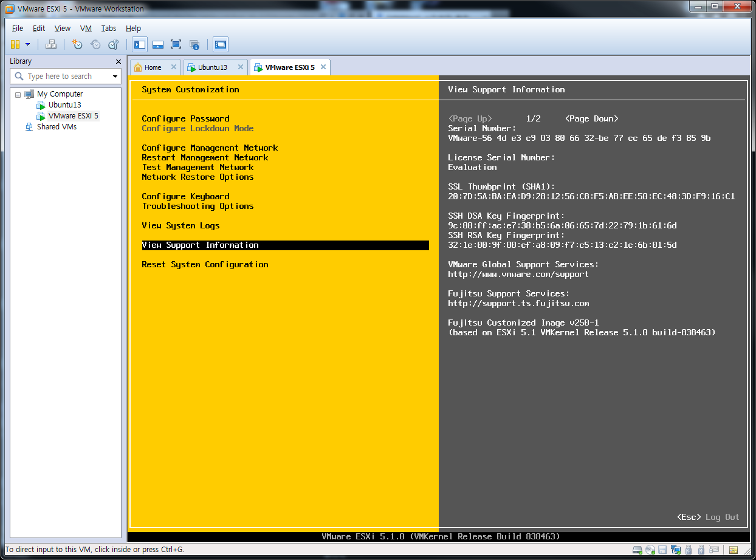Click the <Page Down> label
This screenshot has width=756, height=560.
(591, 118)
